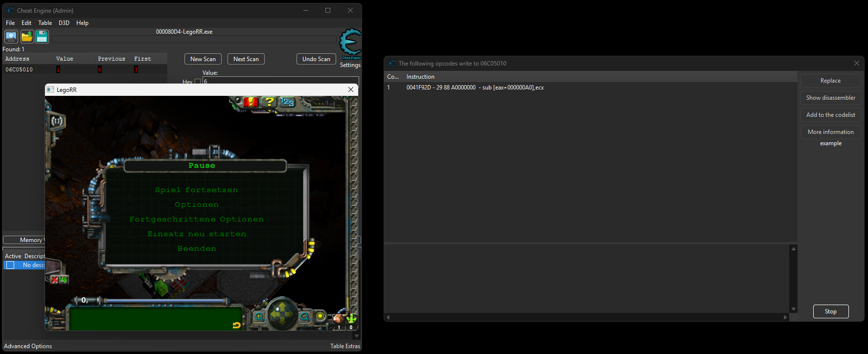Select Beenden in the Pause menu
Screen dimensions: 868x354
197,249
